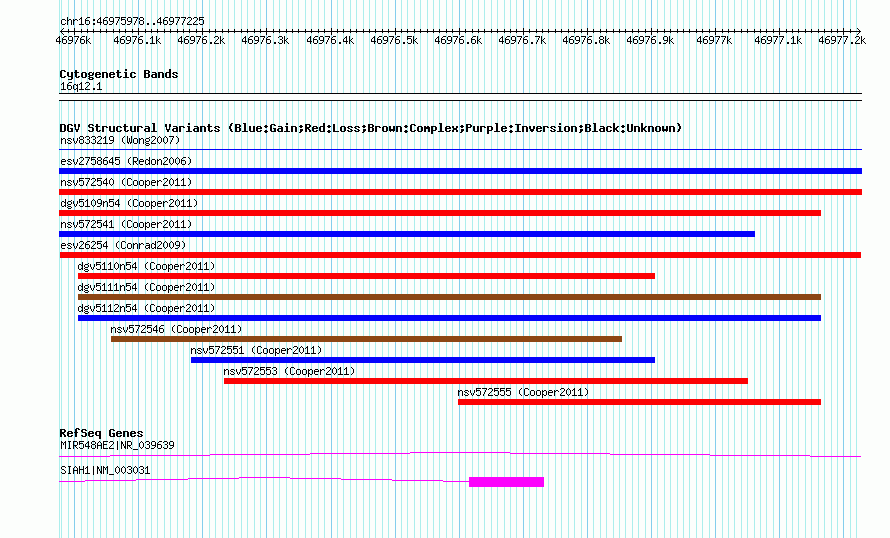Image resolution: width=890 pixels, height=538 pixels.
Task: Open dgv5109n54 (Cooper2011) variant label
Action: [x=129, y=203]
